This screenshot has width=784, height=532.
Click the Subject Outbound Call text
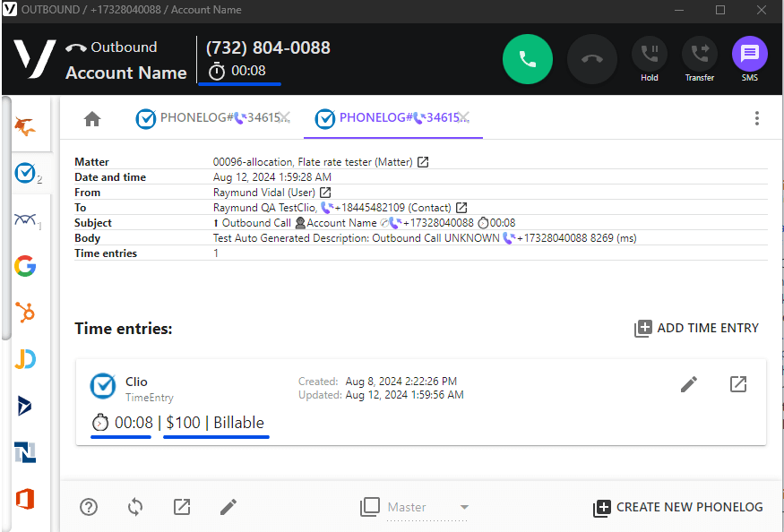(x=364, y=223)
